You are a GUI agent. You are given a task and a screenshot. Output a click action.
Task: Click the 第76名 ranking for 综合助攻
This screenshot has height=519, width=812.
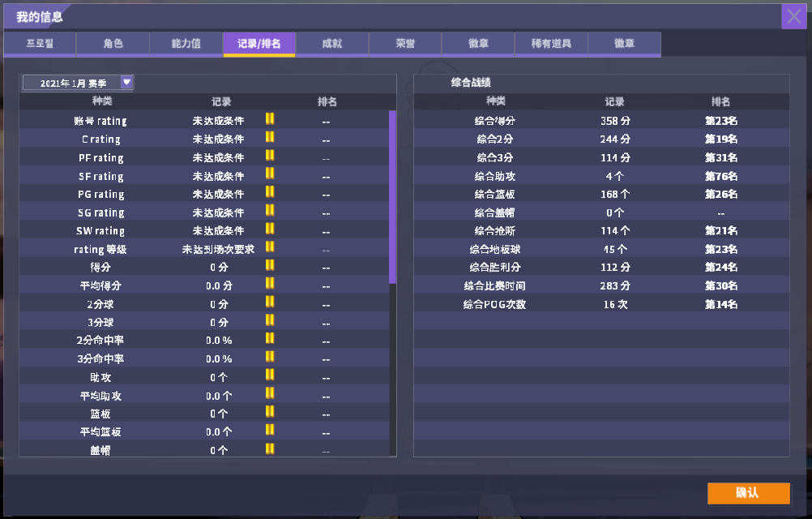pyautogui.click(x=721, y=176)
